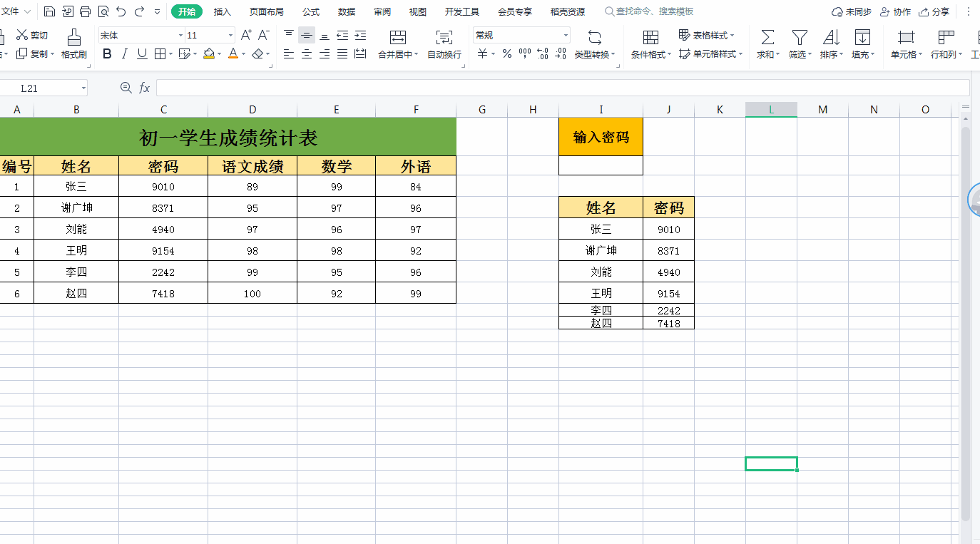Center text horizontally
Screen dimensions: 980x544
307,53
